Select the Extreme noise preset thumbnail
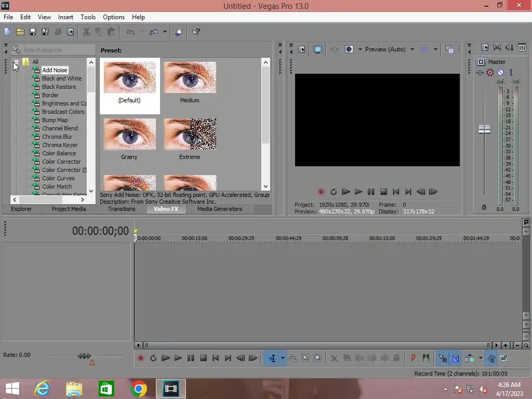 190,134
